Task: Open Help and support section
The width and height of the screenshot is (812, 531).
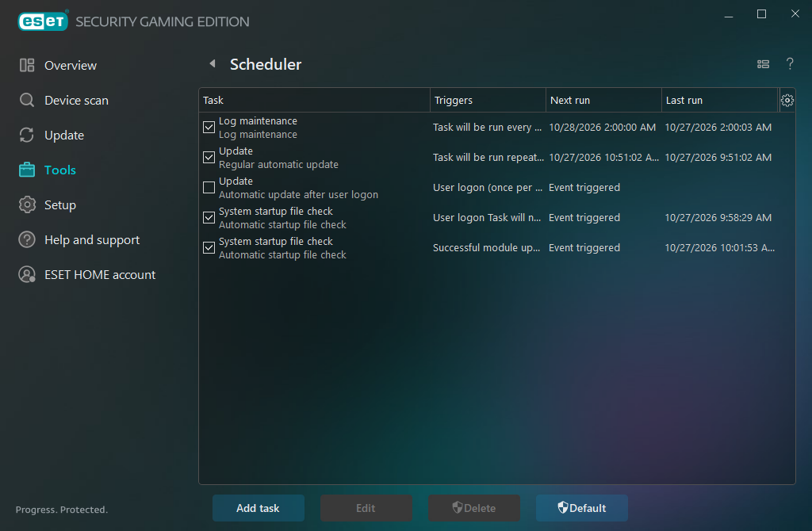Action: [x=92, y=240]
